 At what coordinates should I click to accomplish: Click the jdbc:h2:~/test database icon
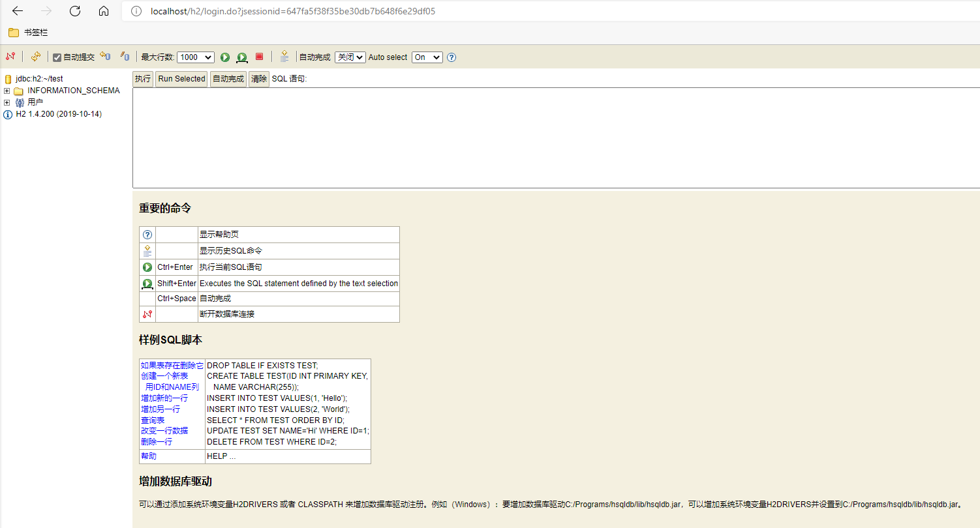8,78
